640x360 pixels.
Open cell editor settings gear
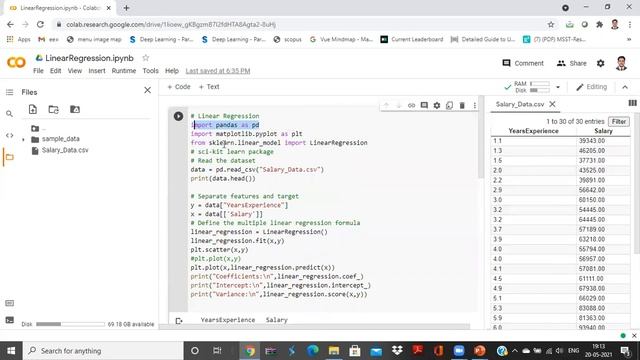click(x=437, y=105)
